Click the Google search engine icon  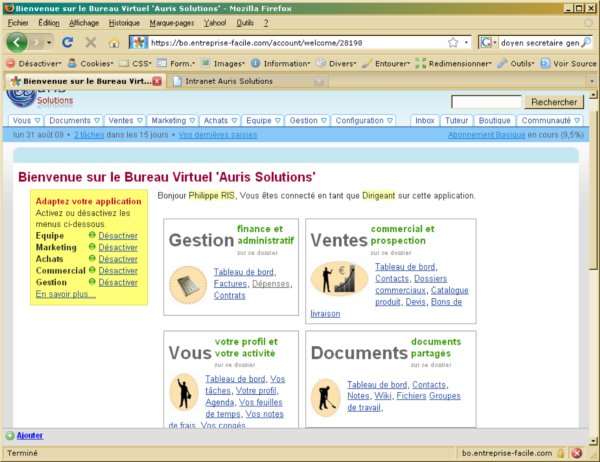point(486,42)
